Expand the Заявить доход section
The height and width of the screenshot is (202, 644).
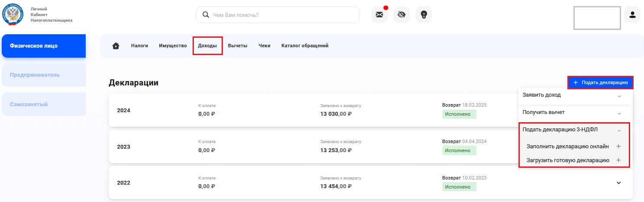[619, 96]
